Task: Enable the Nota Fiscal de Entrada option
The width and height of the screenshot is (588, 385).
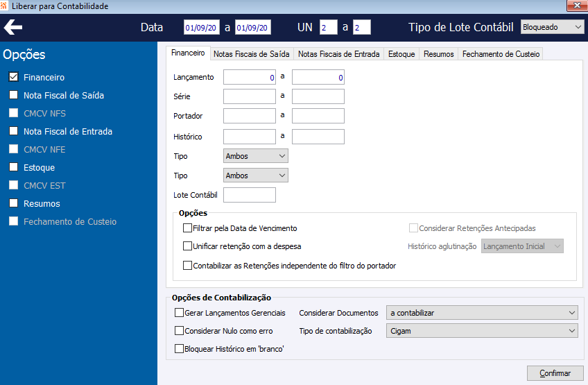Action: [x=13, y=131]
